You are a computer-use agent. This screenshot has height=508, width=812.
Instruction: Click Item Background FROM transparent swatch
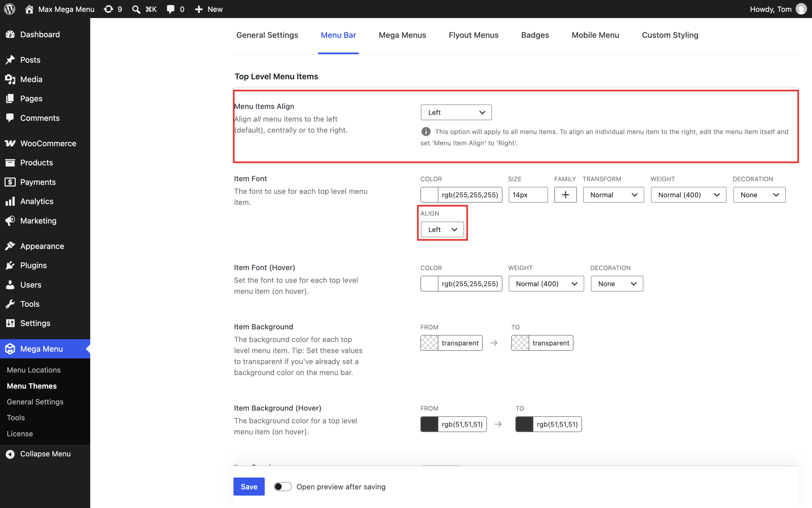tap(429, 343)
